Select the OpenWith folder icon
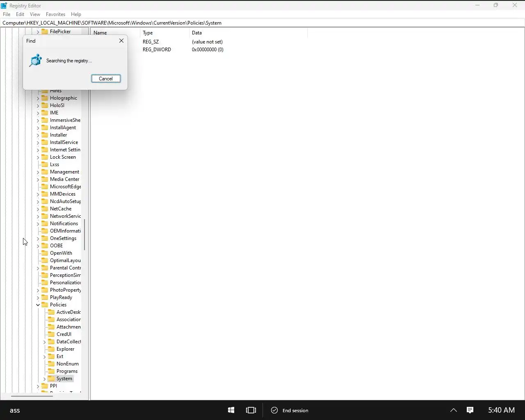 pyautogui.click(x=45, y=253)
